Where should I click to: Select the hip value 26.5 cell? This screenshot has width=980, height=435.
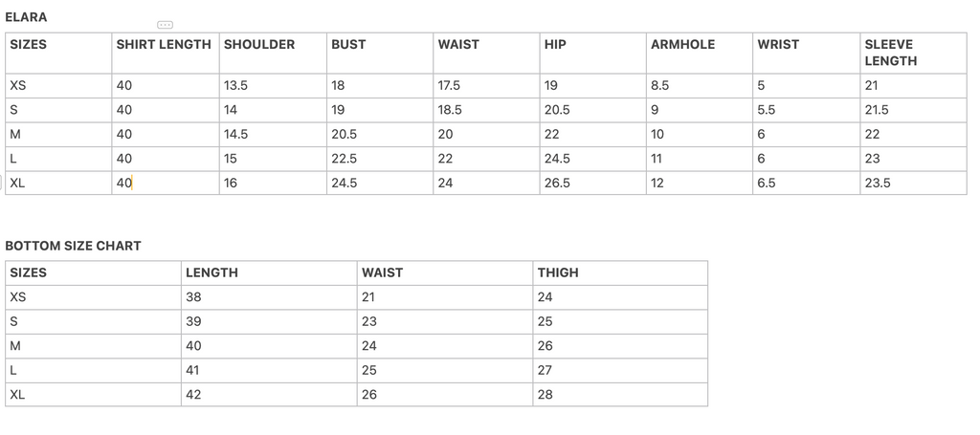(592, 183)
